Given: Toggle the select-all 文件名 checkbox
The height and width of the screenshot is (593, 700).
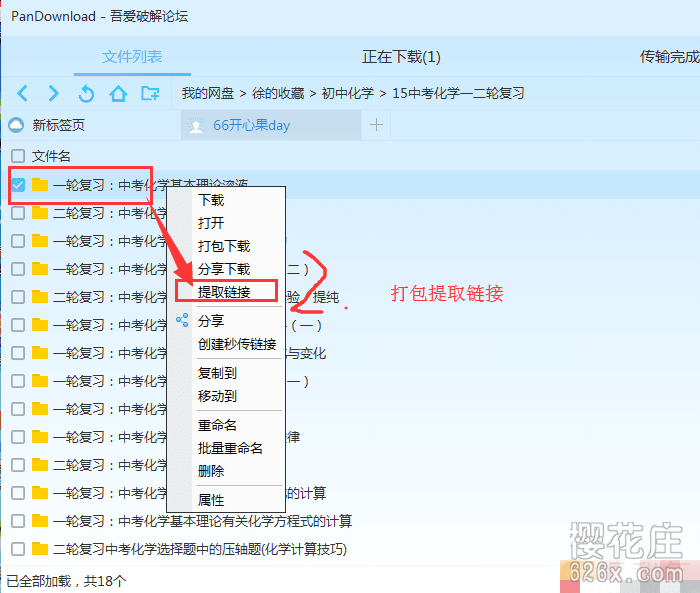Looking at the screenshot, I should point(18,156).
